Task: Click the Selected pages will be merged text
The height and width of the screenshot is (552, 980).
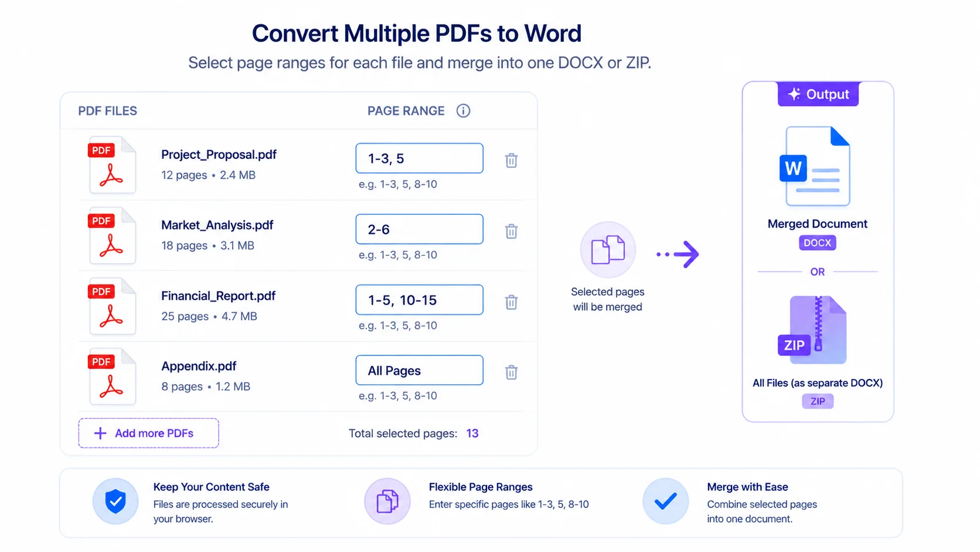Action: 608,299
